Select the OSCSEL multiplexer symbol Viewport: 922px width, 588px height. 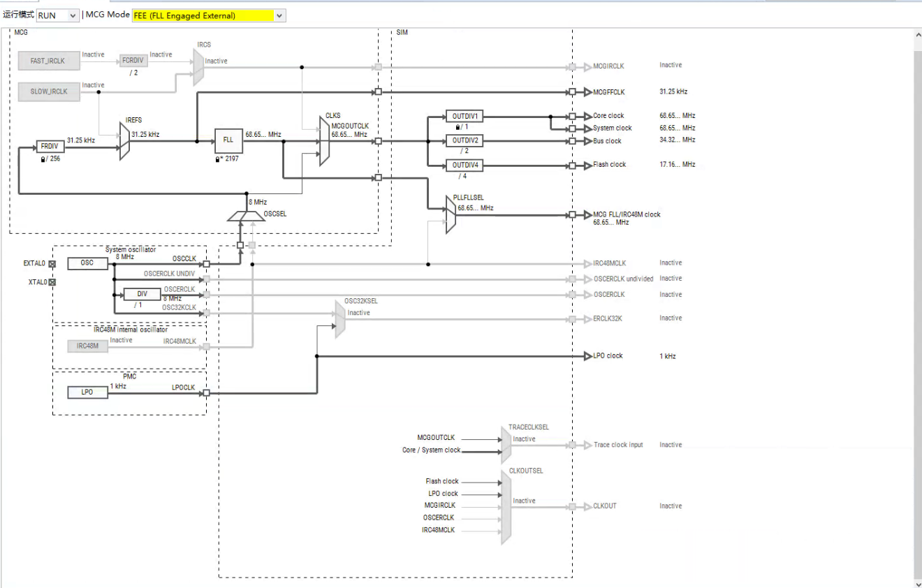[x=247, y=216]
